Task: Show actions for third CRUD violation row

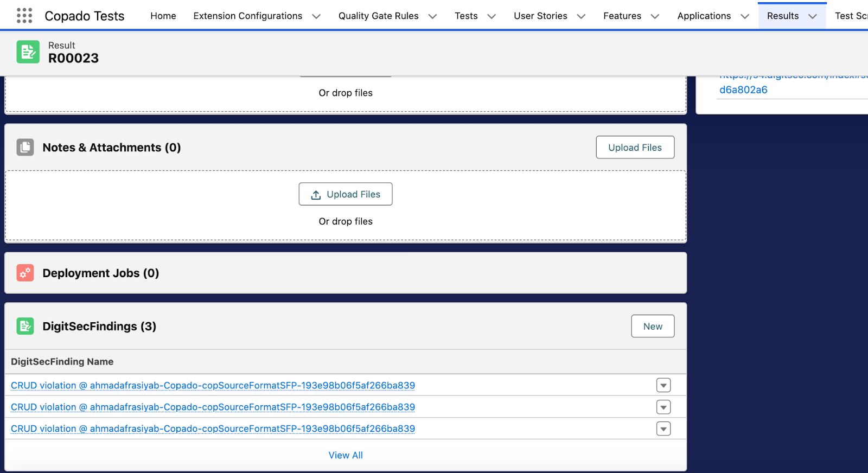Action: [663, 429]
